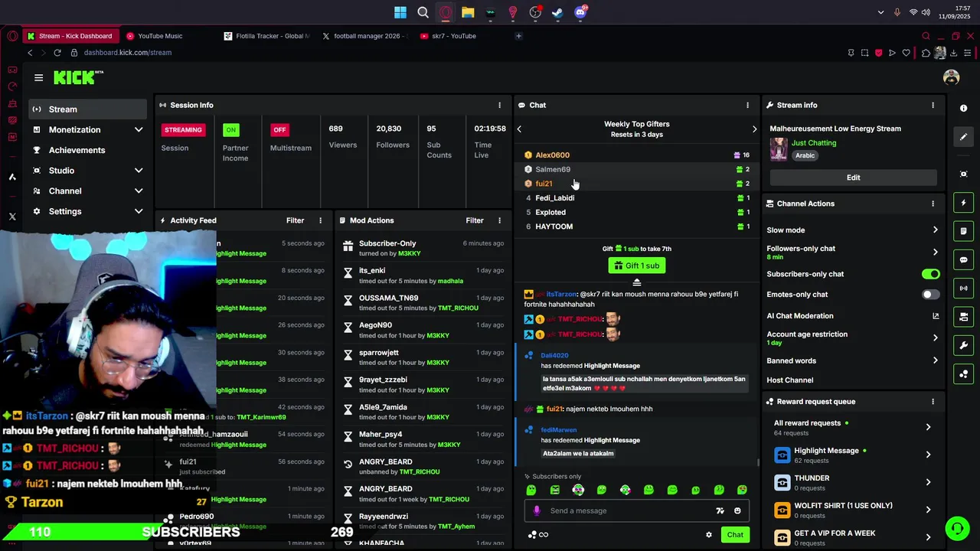This screenshot has width=980, height=551.
Task: Expand Channel in sidebar
Action: point(139,191)
